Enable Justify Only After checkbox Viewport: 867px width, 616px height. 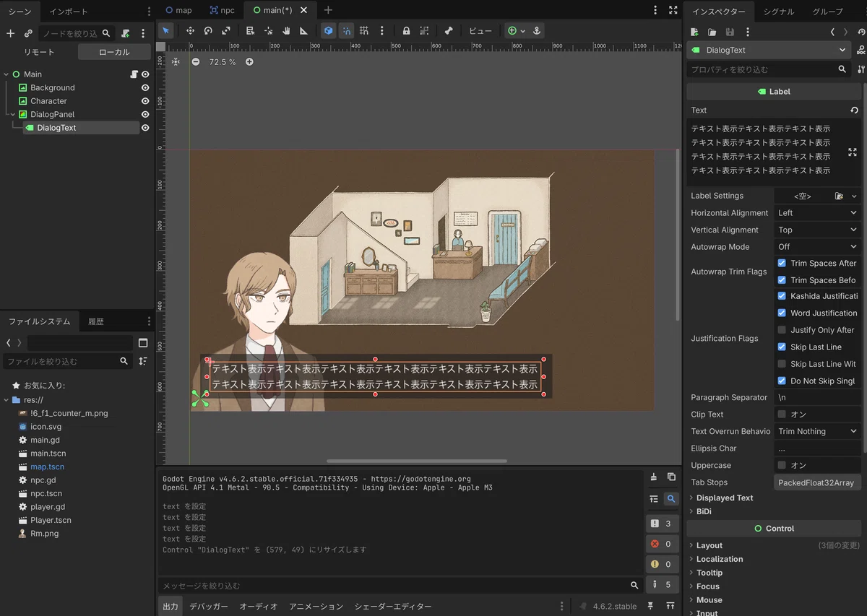(781, 330)
